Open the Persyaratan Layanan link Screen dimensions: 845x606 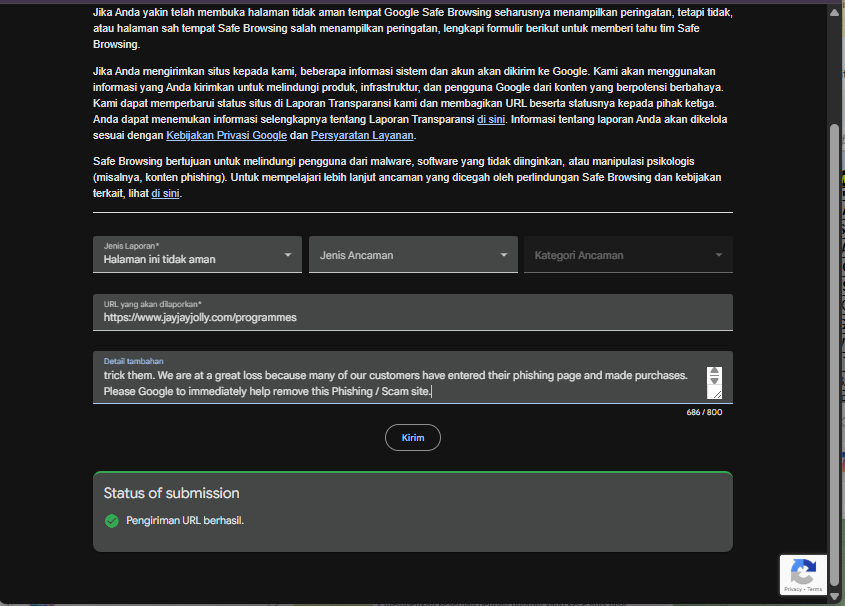362,135
